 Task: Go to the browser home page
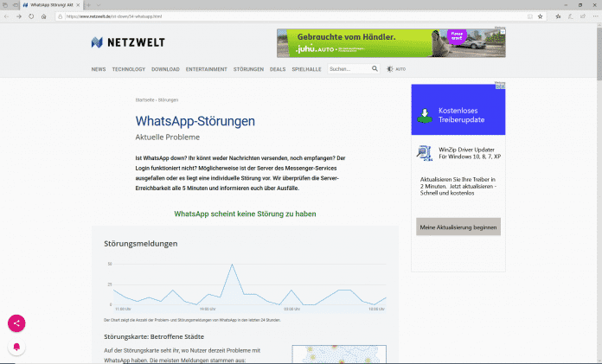[x=44, y=16]
